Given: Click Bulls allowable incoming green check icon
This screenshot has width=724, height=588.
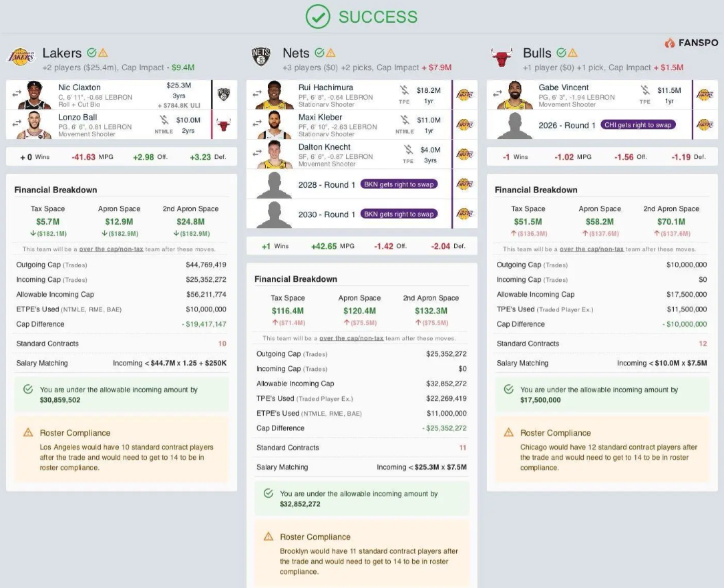Looking at the screenshot, I should click(509, 390).
